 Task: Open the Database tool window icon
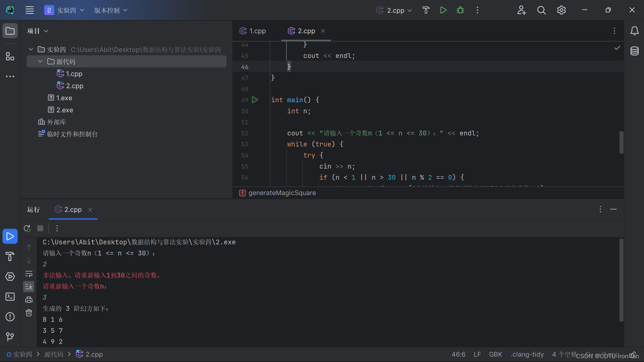tap(634, 51)
